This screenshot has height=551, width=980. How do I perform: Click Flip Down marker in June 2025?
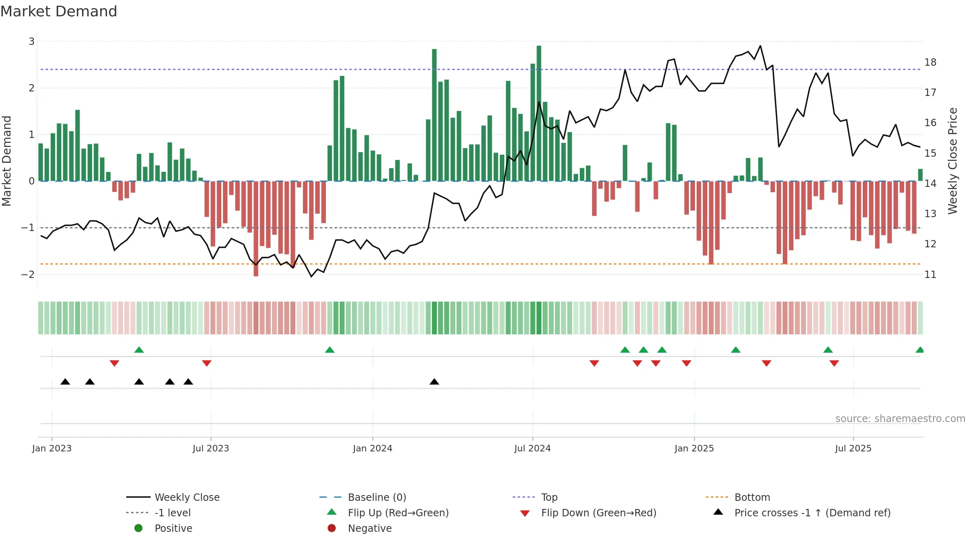[834, 363]
